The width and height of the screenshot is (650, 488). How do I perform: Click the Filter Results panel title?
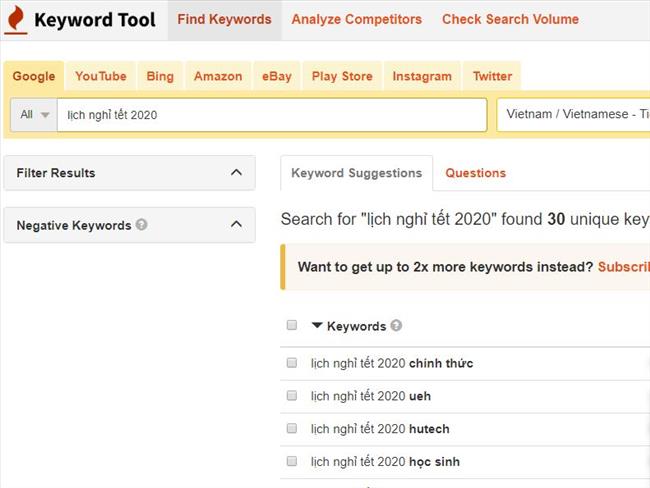pyautogui.click(x=56, y=173)
